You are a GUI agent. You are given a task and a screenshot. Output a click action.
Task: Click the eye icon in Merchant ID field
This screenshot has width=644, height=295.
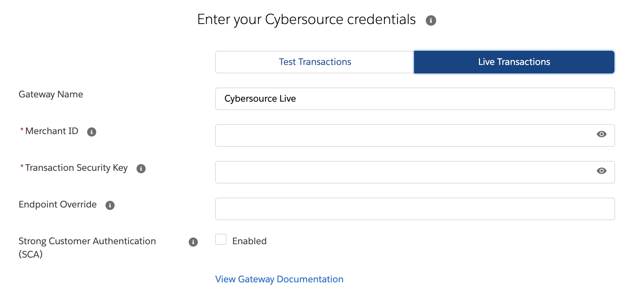click(x=601, y=134)
